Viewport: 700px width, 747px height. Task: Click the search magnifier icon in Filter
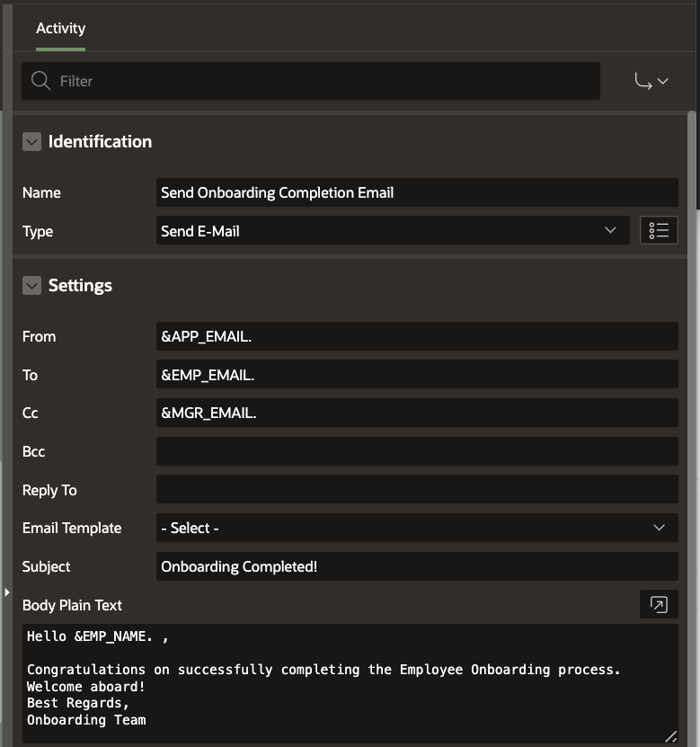click(x=40, y=81)
